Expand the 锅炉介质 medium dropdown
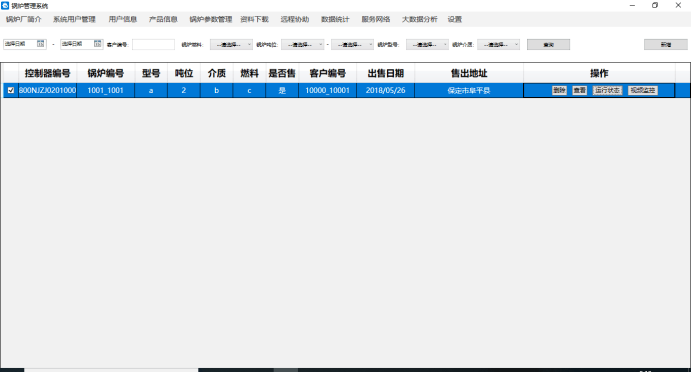 [x=498, y=45]
